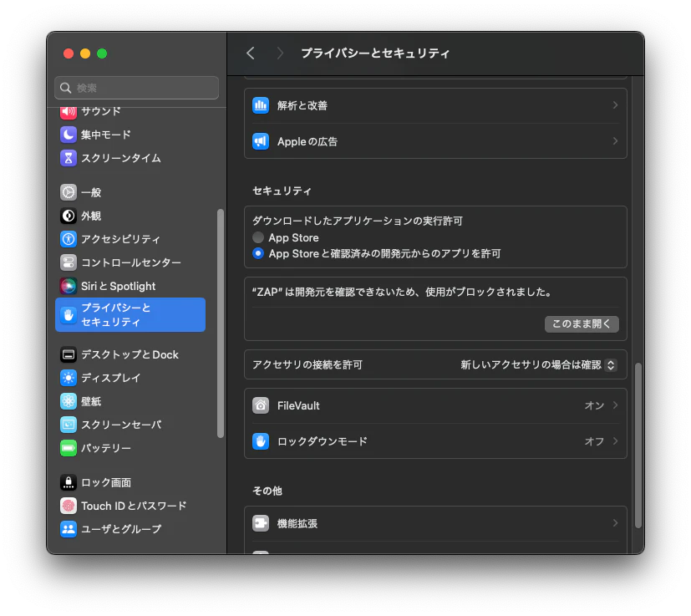Click the ロックダウンモード hand icon
Viewport: 691px width, 616px height.
(261, 441)
